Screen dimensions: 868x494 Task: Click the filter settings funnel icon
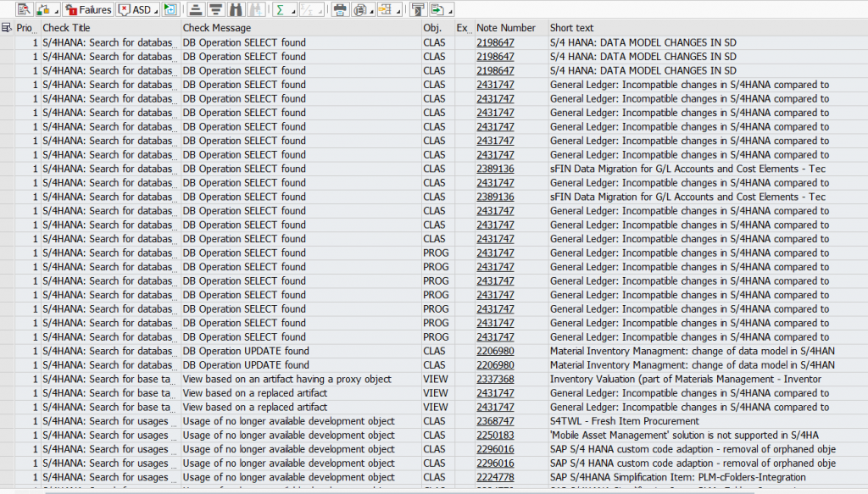(417, 9)
